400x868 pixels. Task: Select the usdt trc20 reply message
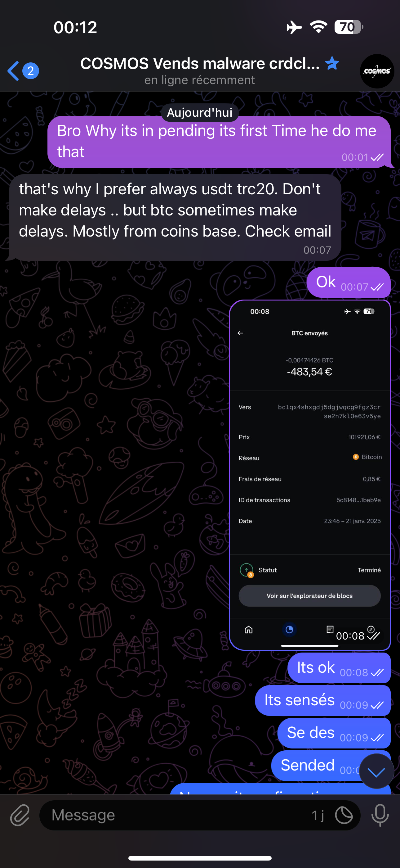tap(175, 218)
